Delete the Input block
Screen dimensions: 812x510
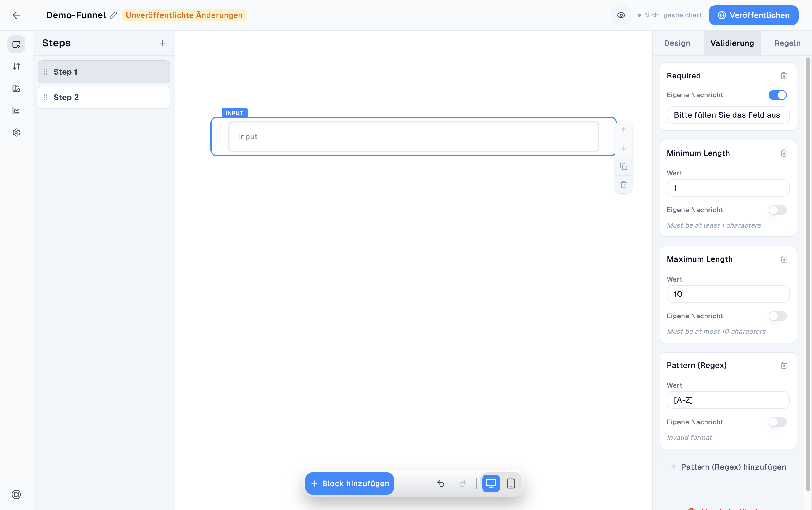pos(624,185)
